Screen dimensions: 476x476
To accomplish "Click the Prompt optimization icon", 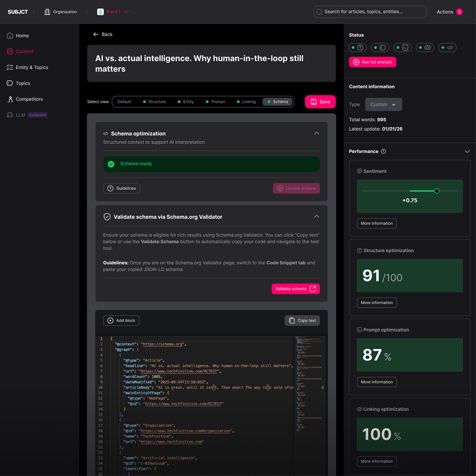I will (360, 330).
